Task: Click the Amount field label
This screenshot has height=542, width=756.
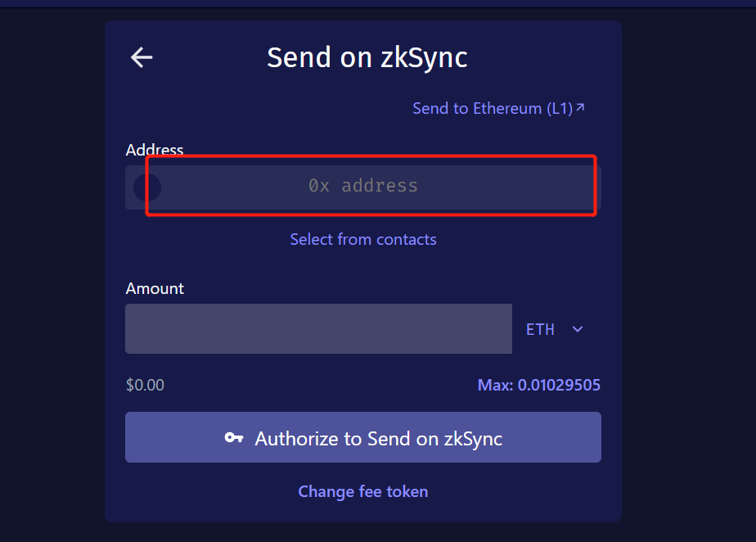Action: [155, 289]
